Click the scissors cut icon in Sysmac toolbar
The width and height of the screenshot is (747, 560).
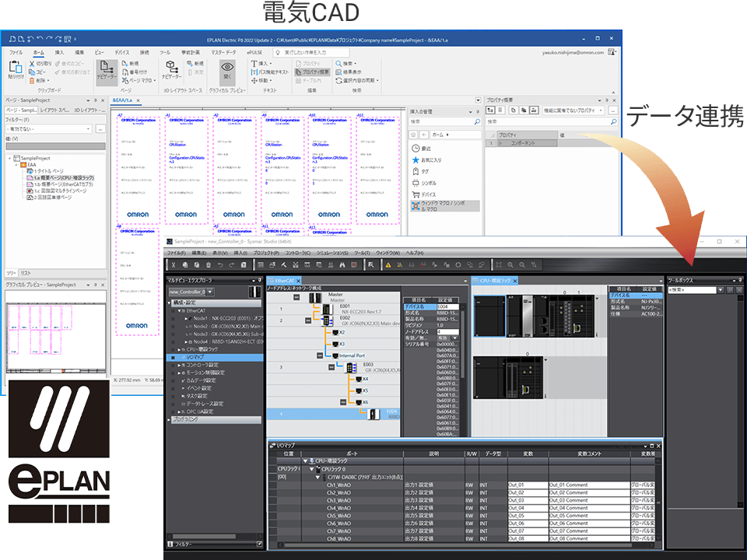pyautogui.click(x=174, y=264)
